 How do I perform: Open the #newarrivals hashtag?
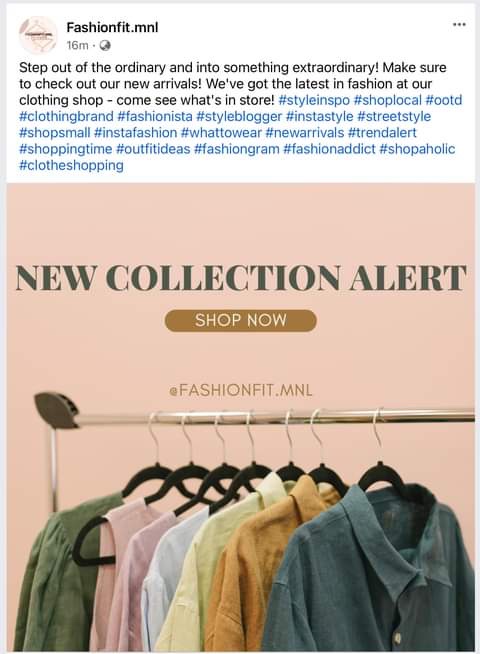click(x=304, y=133)
